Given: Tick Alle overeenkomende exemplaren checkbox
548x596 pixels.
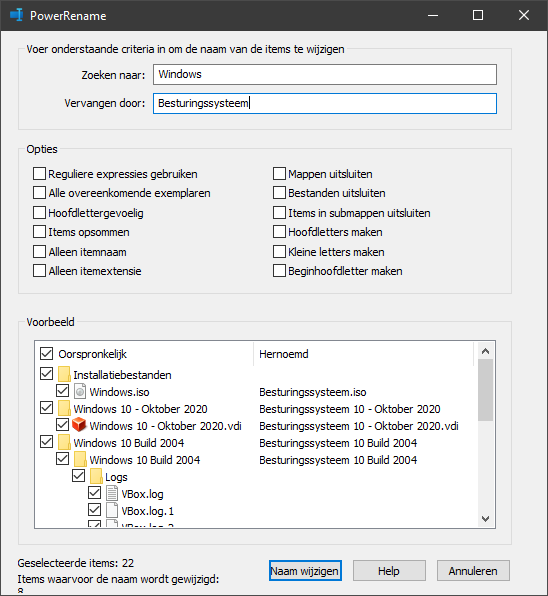Looking at the screenshot, I should (40, 193).
